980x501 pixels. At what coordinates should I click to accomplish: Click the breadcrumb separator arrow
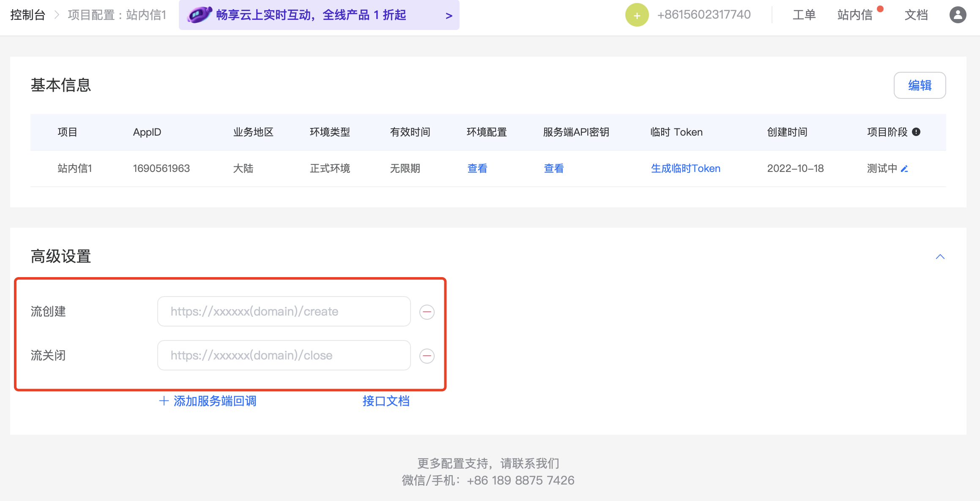coord(57,15)
